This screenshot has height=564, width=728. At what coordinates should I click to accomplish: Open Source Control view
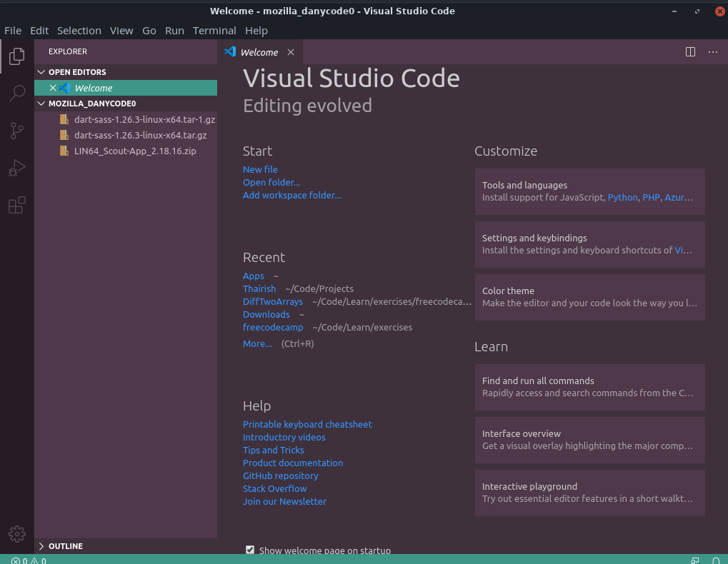[16, 131]
